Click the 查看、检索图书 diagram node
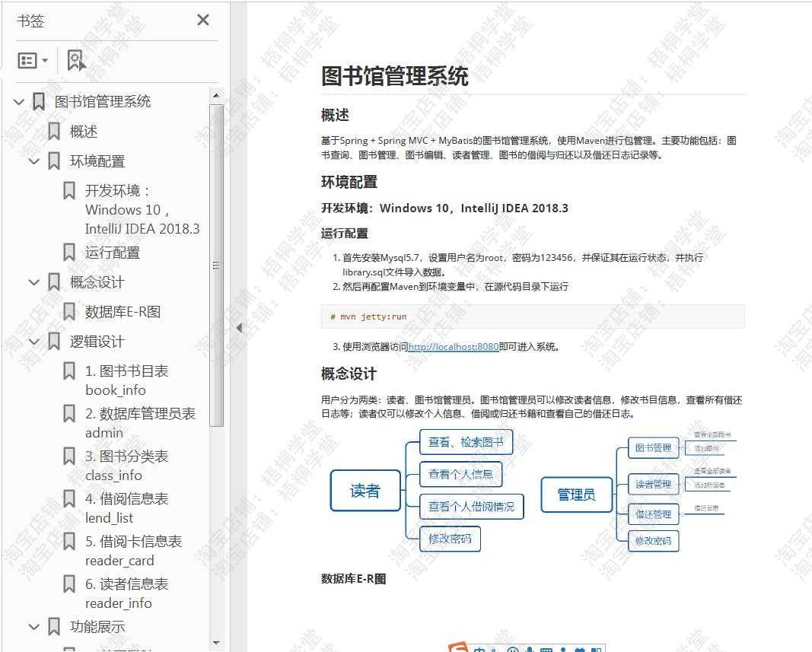The width and height of the screenshot is (812, 652). pos(466,442)
